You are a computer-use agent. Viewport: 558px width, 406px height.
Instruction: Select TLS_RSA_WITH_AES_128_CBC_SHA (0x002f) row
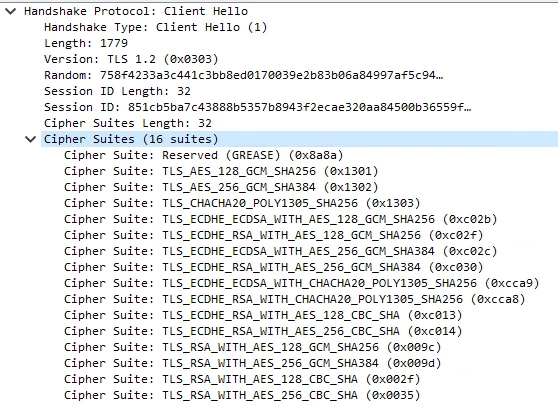pyautogui.click(x=242, y=379)
